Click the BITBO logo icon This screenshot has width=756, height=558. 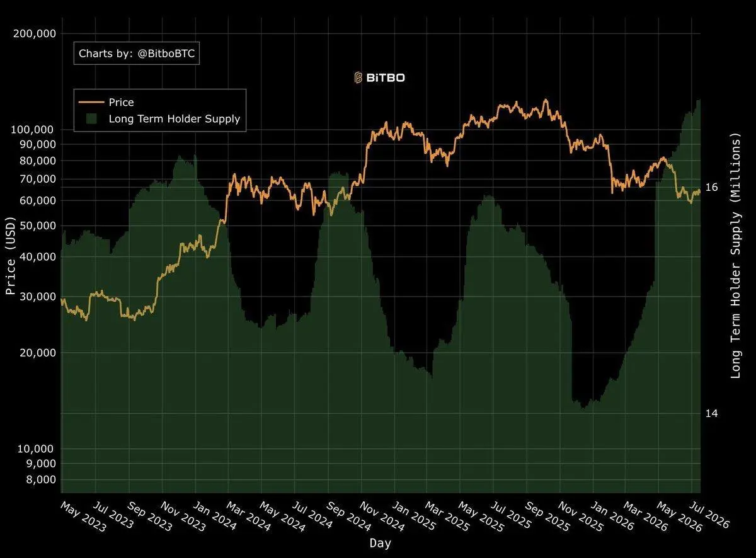[357, 77]
